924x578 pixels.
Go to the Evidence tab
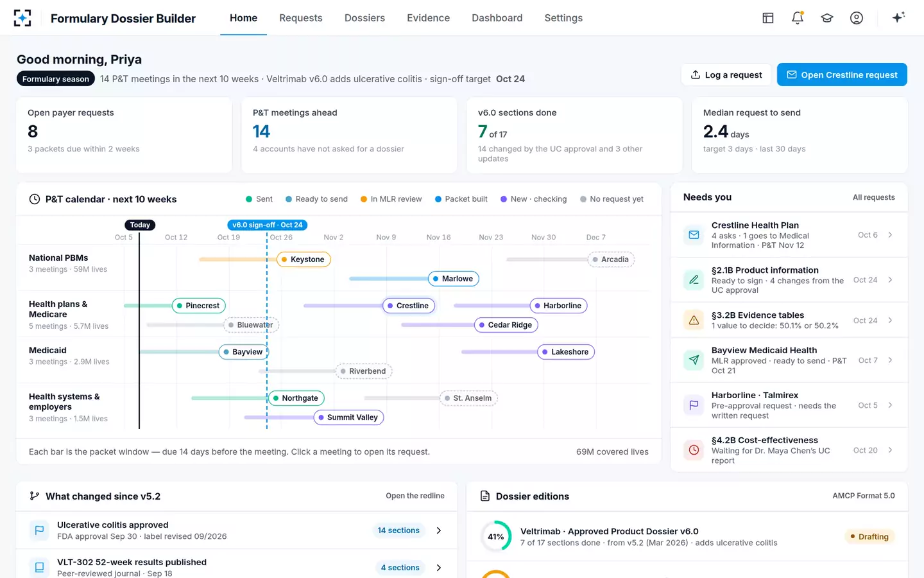[x=428, y=18]
